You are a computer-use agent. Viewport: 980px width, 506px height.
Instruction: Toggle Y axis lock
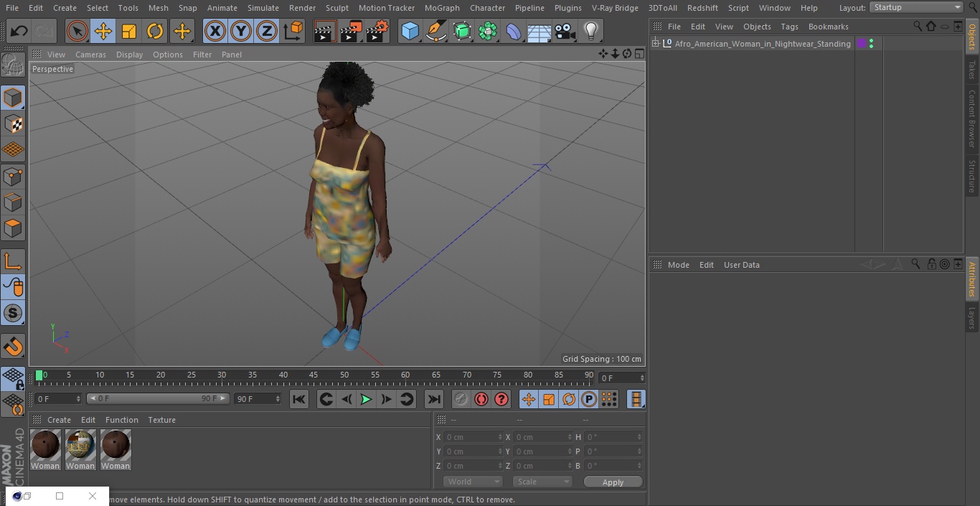click(x=241, y=31)
